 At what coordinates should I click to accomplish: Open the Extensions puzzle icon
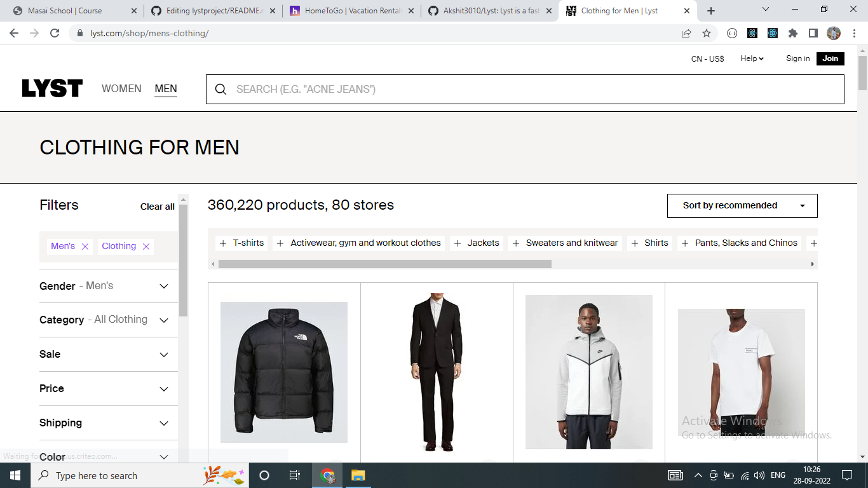[x=793, y=33]
